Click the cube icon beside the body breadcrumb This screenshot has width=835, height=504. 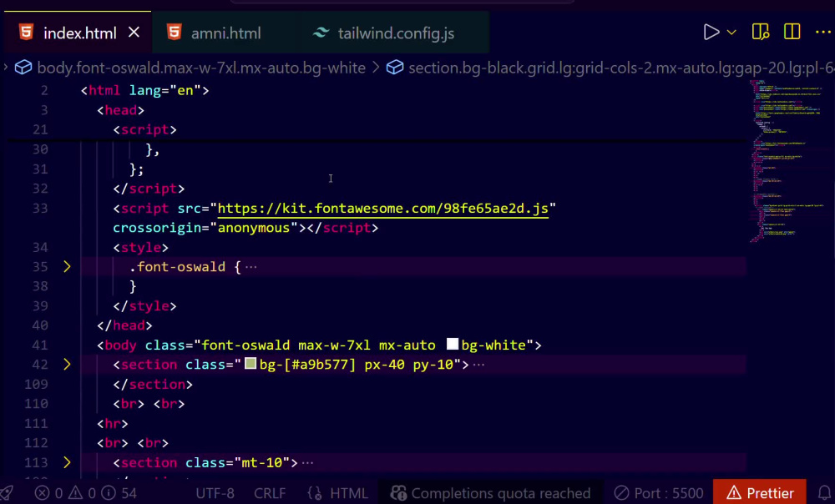[x=23, y=68]
